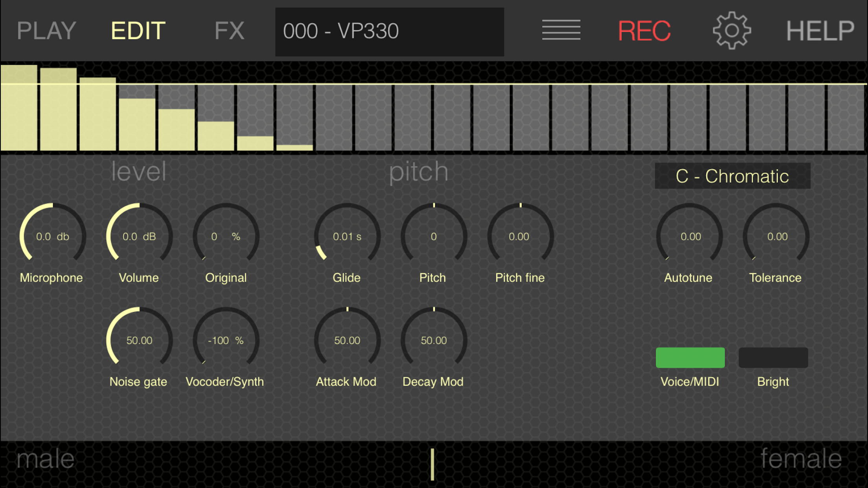Toggle the green Voice/MIDI switch
This screenshot has width=868, height=488.
point(690,358)
